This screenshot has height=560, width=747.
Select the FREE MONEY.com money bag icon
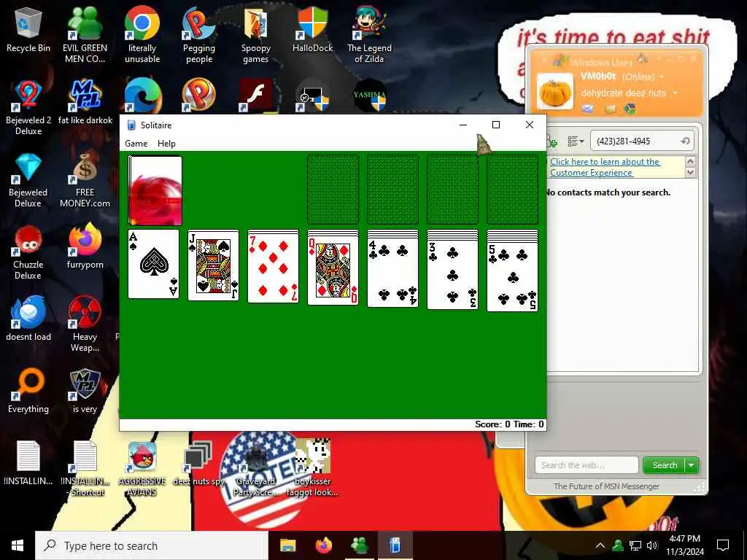[85, 180]
